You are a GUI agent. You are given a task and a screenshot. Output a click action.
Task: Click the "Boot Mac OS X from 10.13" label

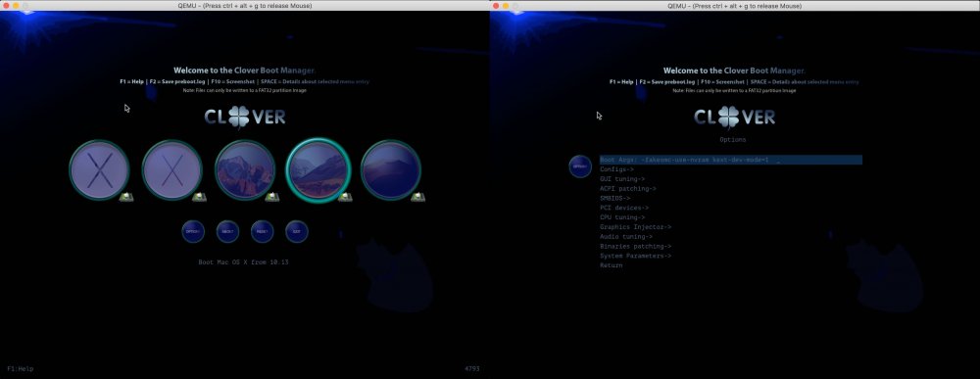coord(243,262)
